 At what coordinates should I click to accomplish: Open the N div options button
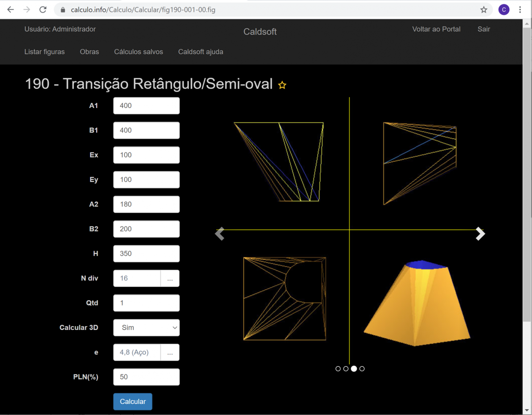point(170,279)
